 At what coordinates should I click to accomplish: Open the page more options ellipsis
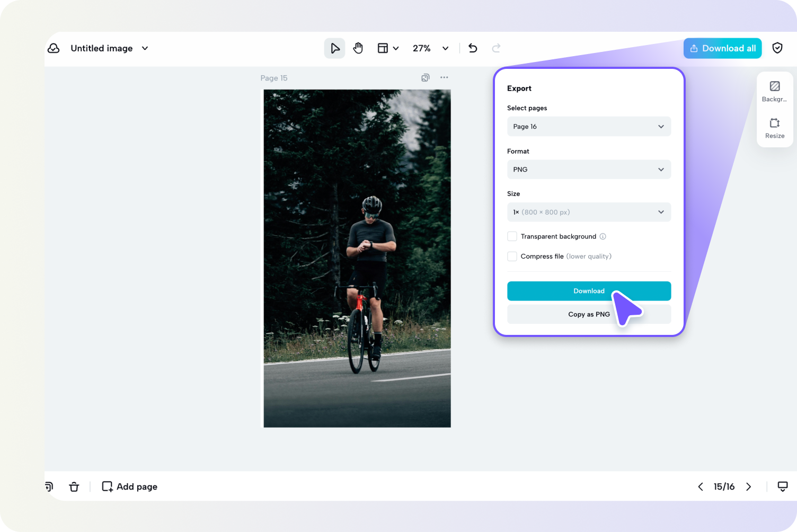(444, 78)
